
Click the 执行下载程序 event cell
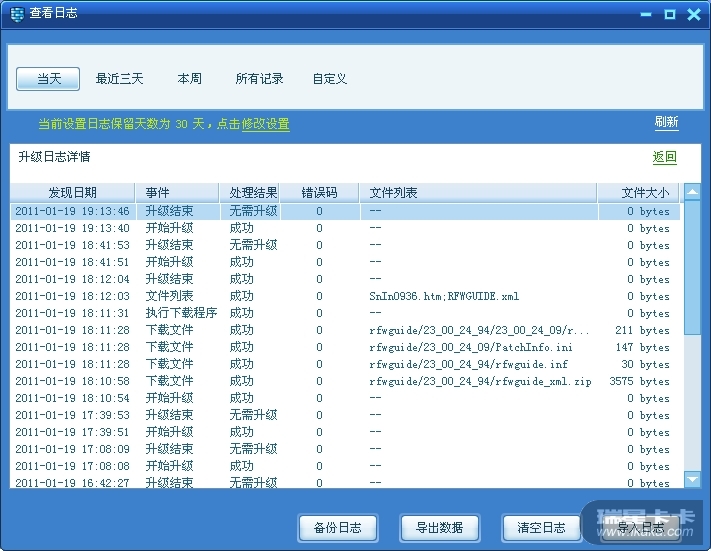tap(181, 313)
